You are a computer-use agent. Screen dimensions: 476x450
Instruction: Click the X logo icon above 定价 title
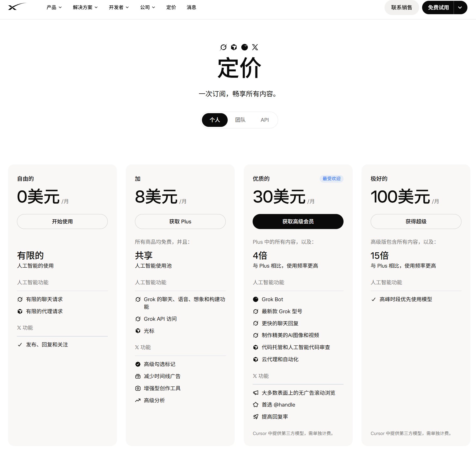[255, 47]
